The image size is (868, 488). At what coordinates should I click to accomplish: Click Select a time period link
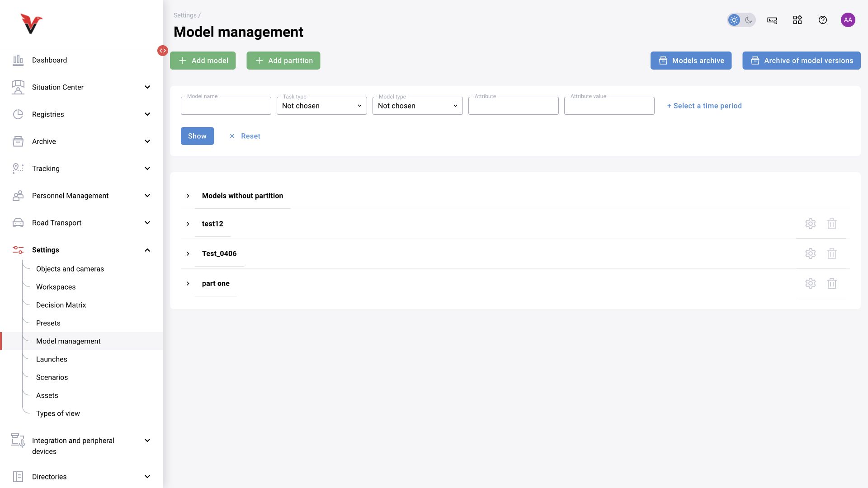point(704,106)
